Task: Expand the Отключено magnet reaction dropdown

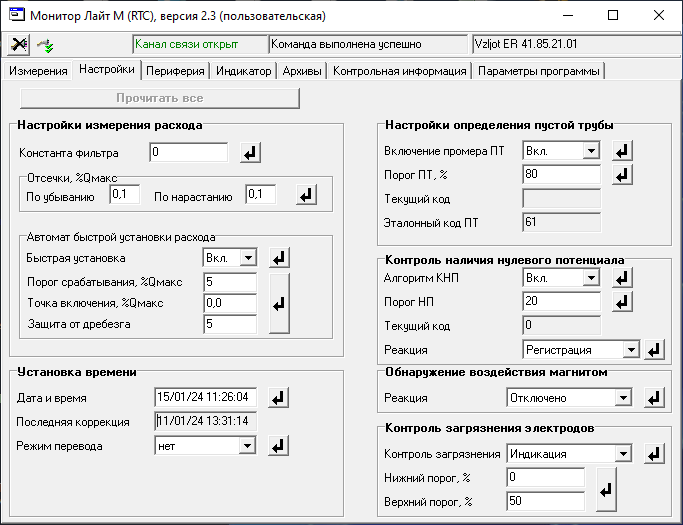Action: click(624, 397)
